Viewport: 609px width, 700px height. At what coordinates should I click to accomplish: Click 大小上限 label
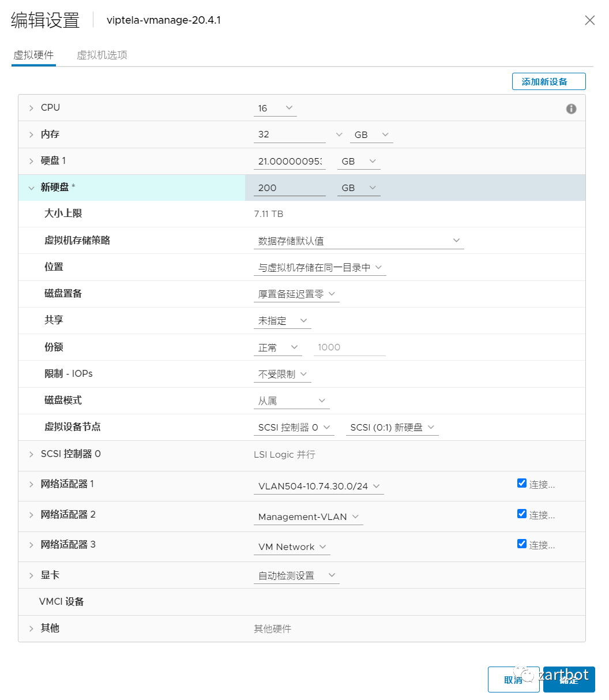coord(63,214)
